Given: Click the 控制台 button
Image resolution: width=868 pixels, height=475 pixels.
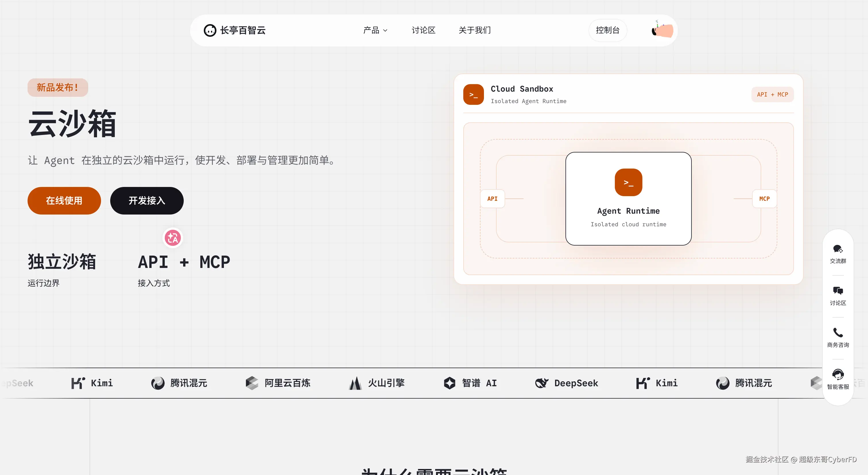Looking at the screenshot, I should [608, 30].
